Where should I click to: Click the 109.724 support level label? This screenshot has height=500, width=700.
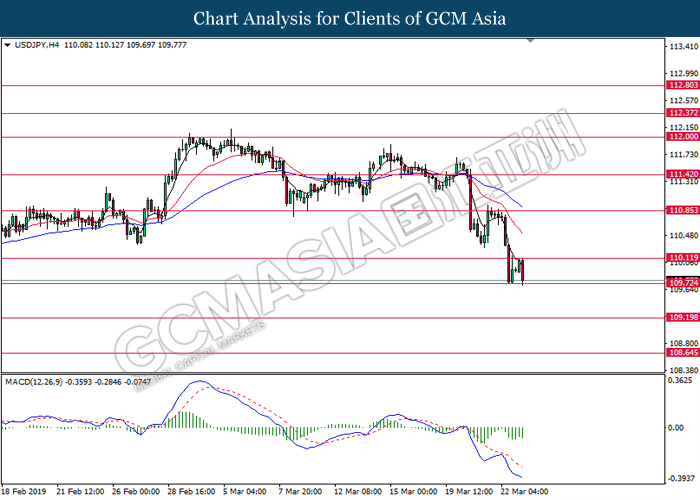point(682,283)
